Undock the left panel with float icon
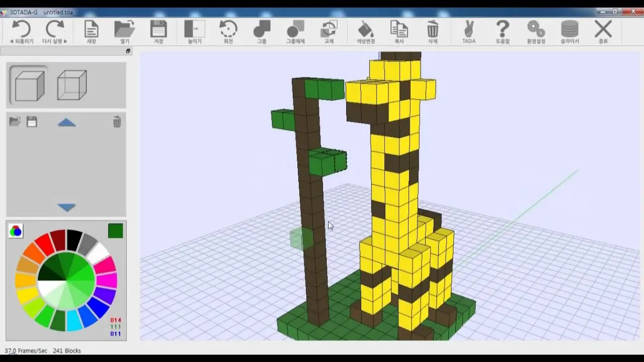This screenshot has height=362, width=644. [x=128, y=51]
